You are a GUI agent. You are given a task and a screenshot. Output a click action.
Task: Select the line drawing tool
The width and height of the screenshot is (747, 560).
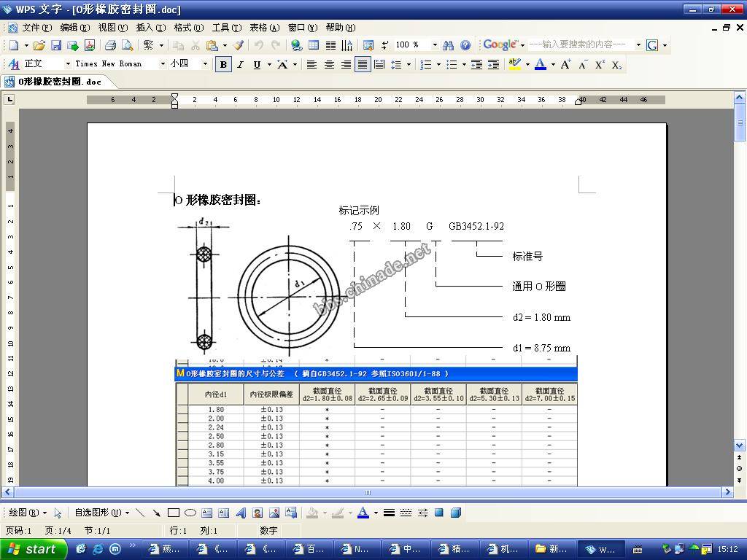coord(139,513)
